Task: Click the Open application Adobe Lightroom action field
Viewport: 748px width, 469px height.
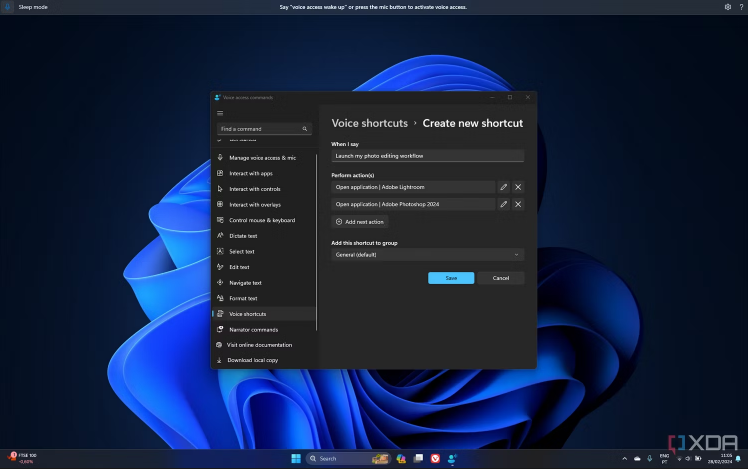Action: (413, 187)
